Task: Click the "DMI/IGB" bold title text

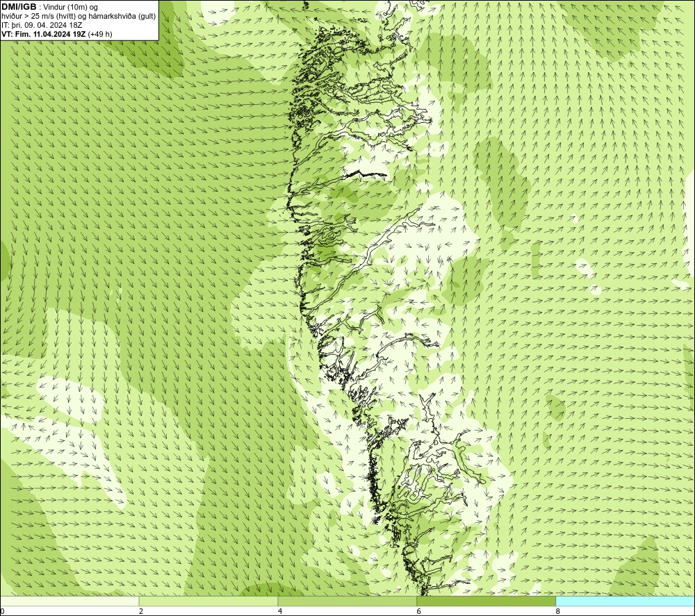Action: tap(19, 7)
